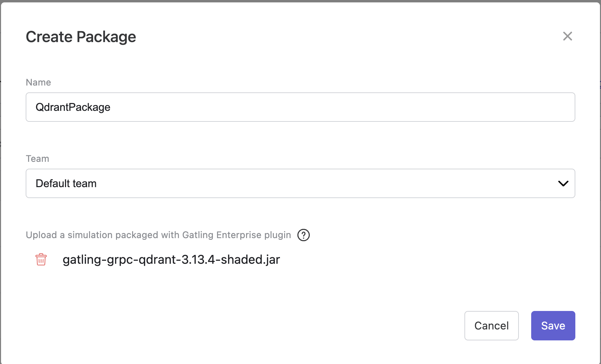Close the Create Package dialog
This screenshot has height=364, width=601.
coord(567,36)
